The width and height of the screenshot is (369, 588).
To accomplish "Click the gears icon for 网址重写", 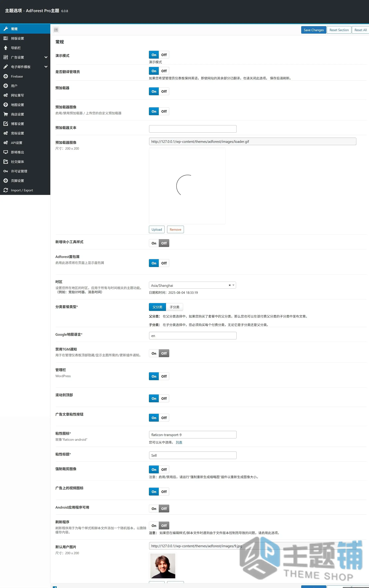I will click(x=6, y=95).
